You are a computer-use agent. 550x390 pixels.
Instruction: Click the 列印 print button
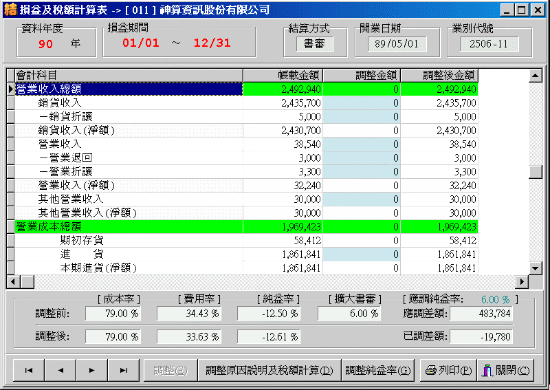pyautogui.click(x=448, y=370)
